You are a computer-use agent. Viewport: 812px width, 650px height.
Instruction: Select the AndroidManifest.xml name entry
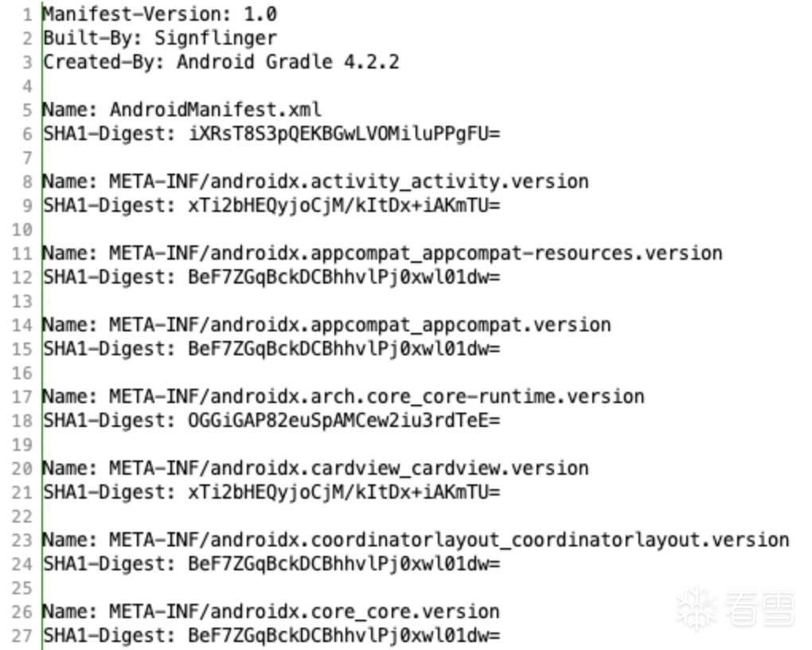[x=215, y=110]
